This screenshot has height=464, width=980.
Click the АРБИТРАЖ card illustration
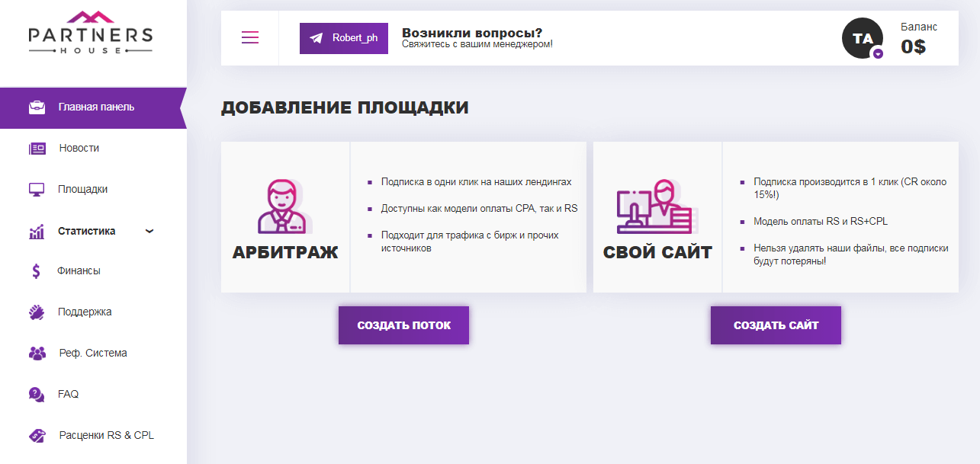coord(284,207)
